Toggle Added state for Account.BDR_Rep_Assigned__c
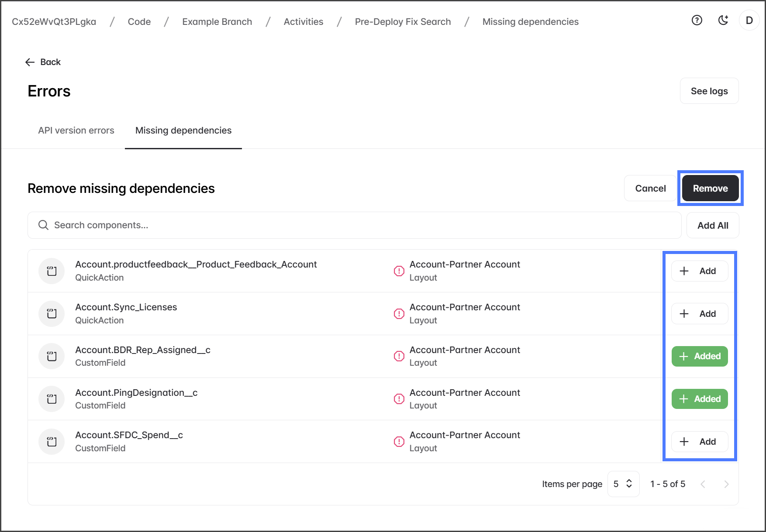Image resolution: width=766 pixels, height=532 pixels. (699, 356)
